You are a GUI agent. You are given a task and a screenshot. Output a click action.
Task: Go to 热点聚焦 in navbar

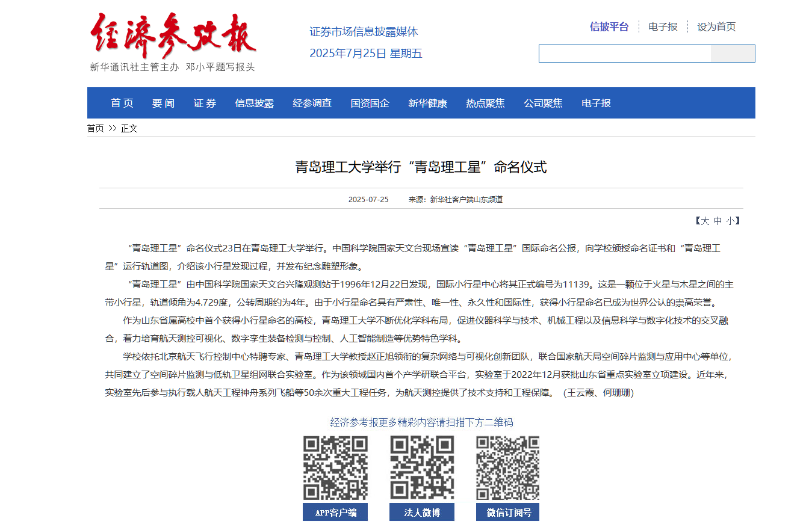[x=485, y=103]
